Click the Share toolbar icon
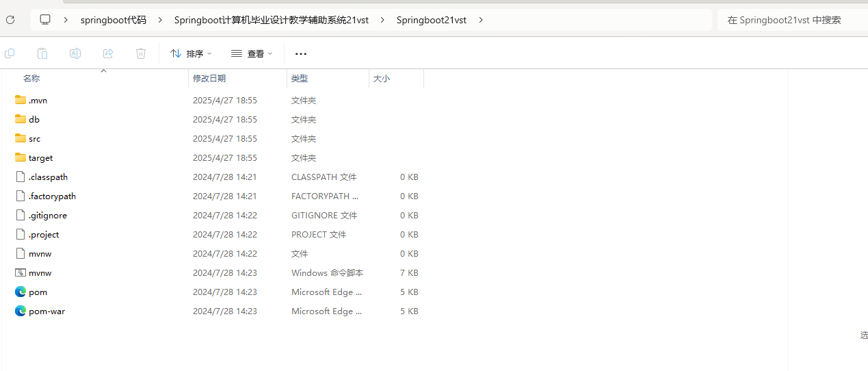This screenshot has width=868, height=371. [x=108, y=53]
